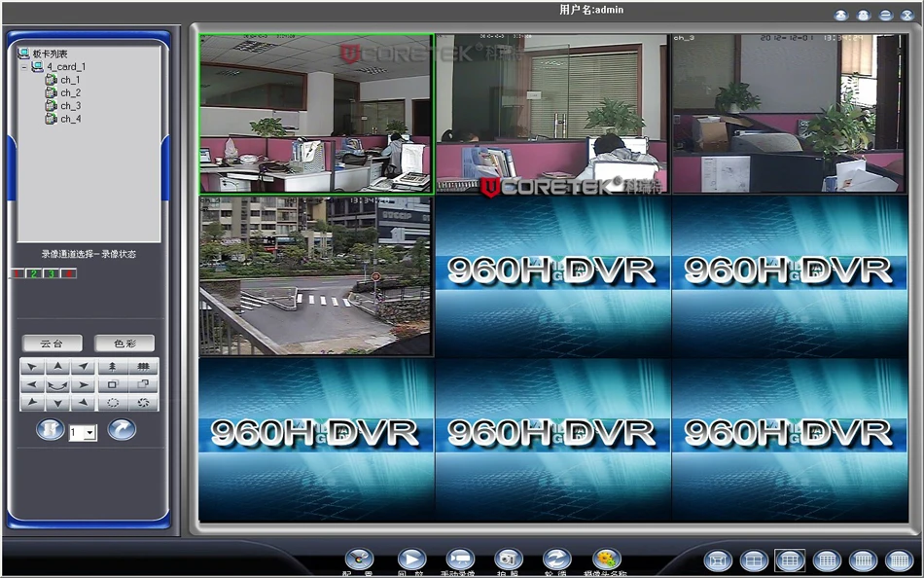Select the nine-split view layout
Screen dimensions: 924x578
coord(790,560)
